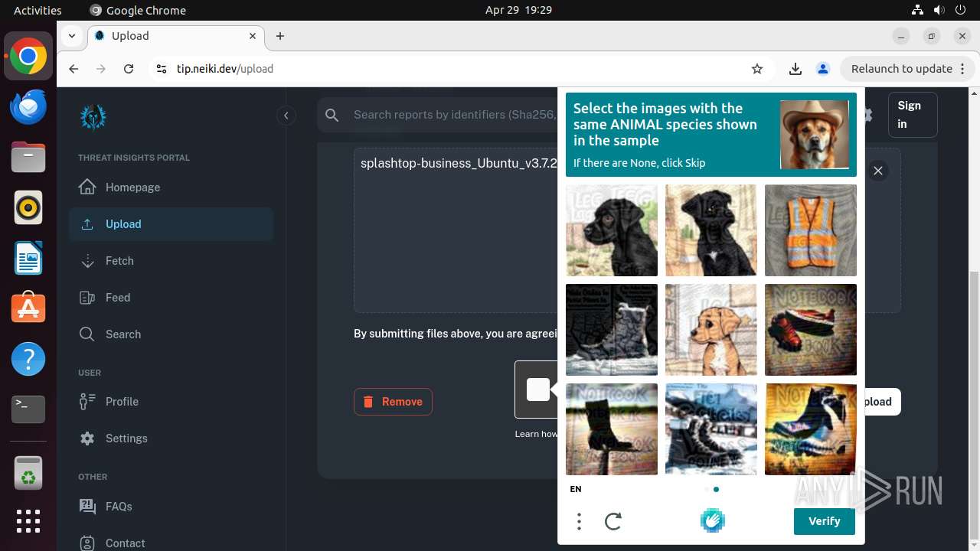Click the uploaded splashtop-business_Ubuntu filename text
This screenshot has height=551, width=980.
(x=459, y=164)
